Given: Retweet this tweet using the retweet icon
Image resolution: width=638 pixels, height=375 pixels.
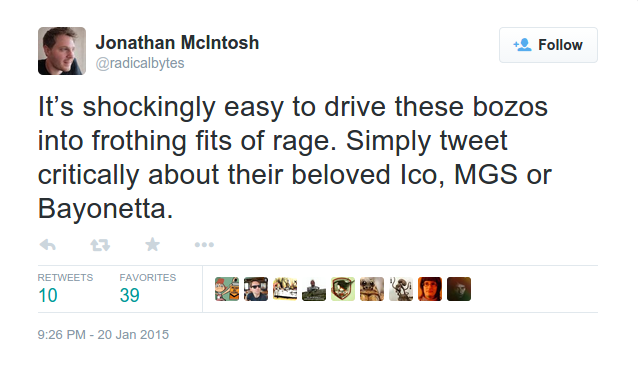Looking at the screenshot, I should (x=100, y=245).
